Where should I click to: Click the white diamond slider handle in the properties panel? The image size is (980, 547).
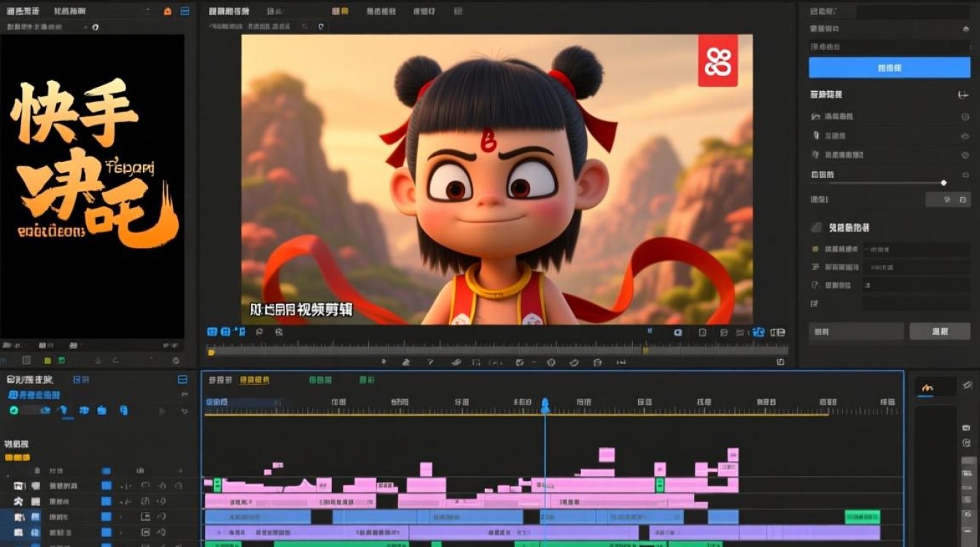[x=944, y=182]
